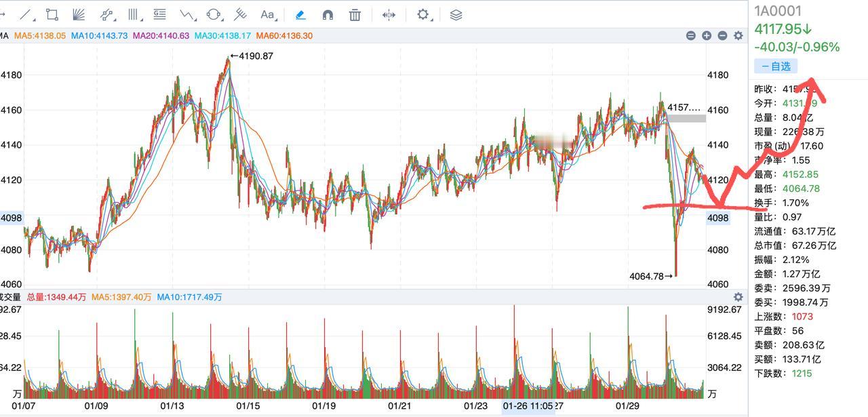Click the measure range arrows icon
This screenshot has width=868, height=417.
click(389, 14)
